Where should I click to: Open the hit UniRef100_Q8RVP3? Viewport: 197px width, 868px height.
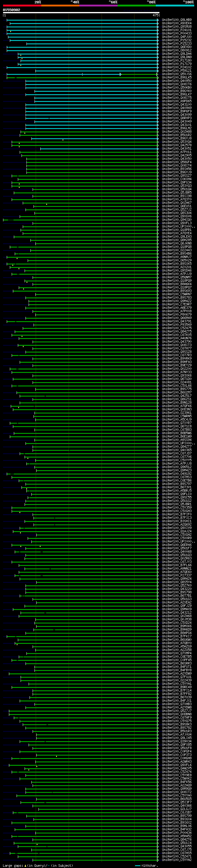point(176,118)
